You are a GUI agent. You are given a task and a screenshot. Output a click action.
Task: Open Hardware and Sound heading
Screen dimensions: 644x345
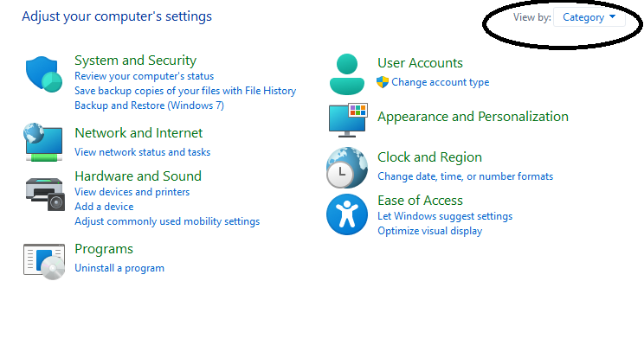tap(138, 176)
